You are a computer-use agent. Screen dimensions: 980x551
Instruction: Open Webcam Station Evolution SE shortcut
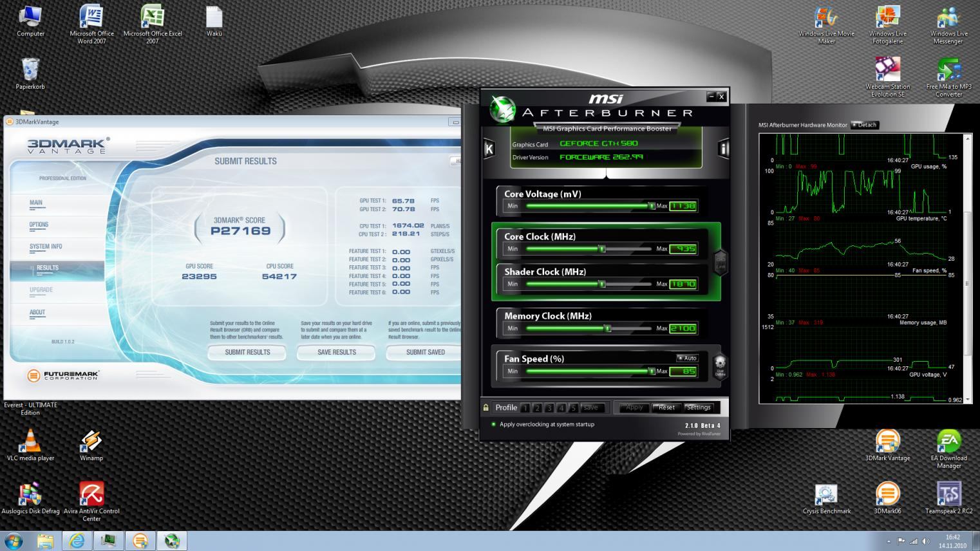[x=887, y=77]
